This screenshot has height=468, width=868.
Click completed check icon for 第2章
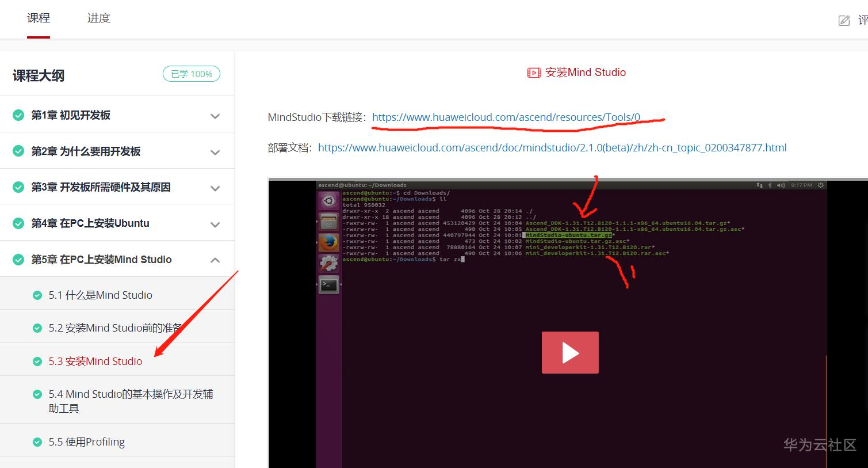[x=18, y=151]
